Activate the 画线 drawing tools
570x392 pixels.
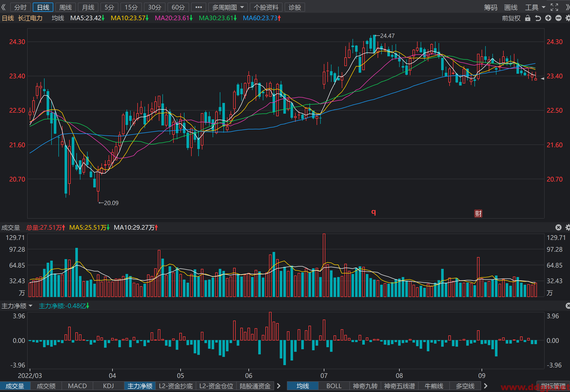point(511,7)
